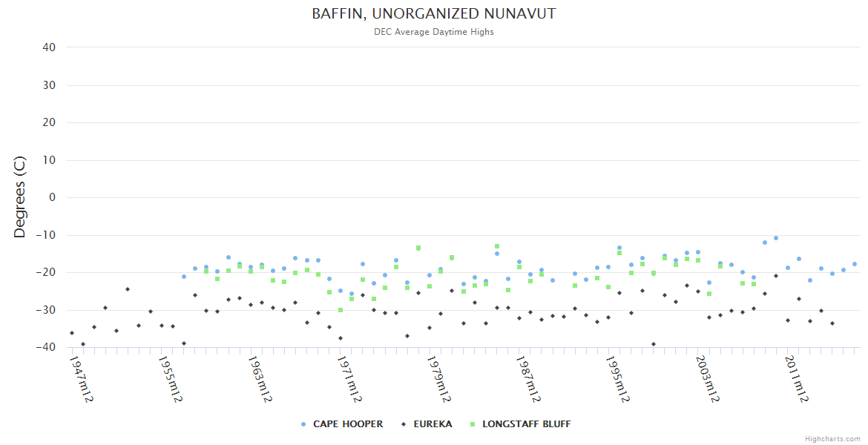Select the leftmost blue Cape Hooper point

[x=184, y=277]
